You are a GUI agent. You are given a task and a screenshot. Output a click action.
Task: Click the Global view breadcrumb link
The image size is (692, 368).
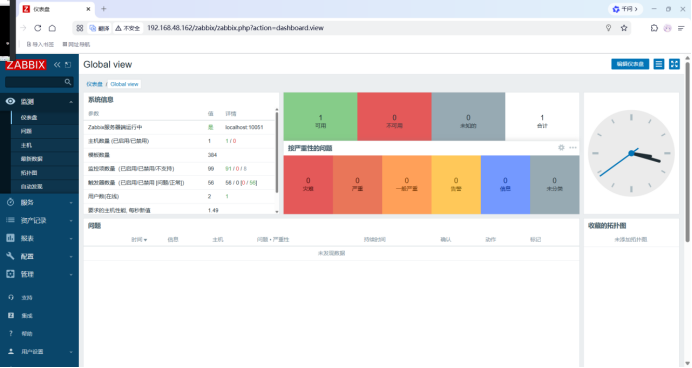click(x=124, y=84)
